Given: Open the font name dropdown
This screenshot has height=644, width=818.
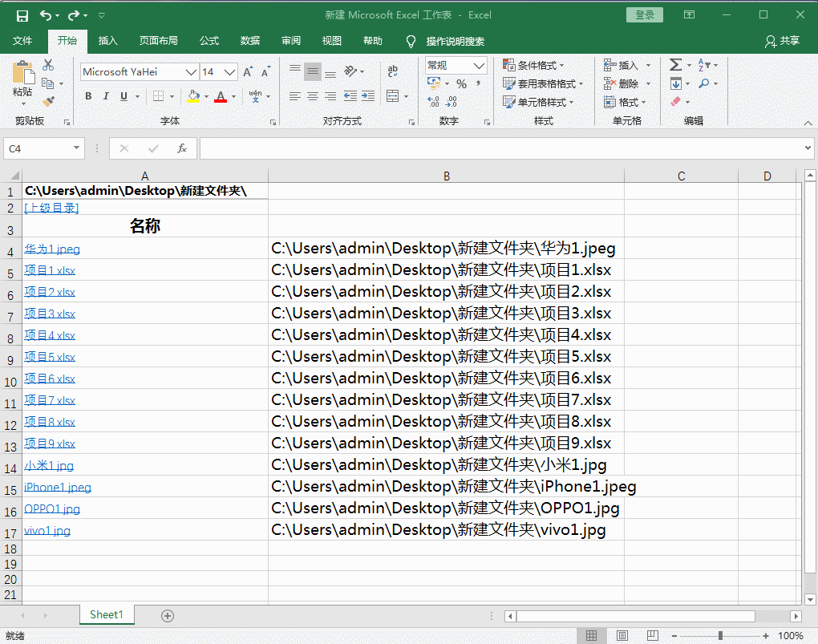Looking at the screenshot, I should pos(191,72).
